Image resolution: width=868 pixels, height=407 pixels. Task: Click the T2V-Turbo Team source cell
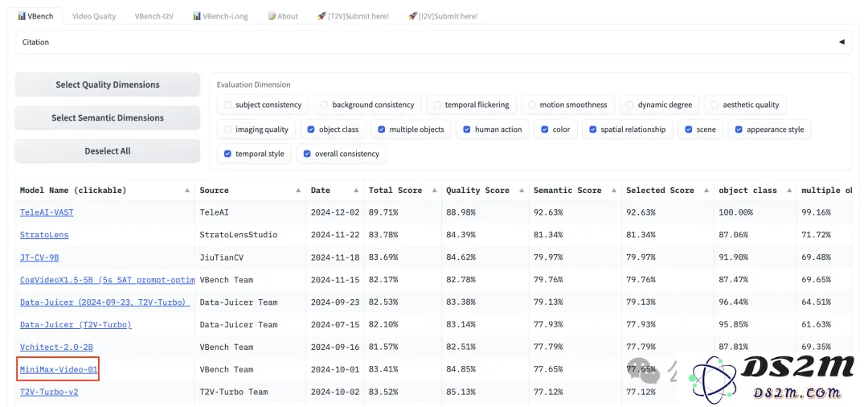tap(250, 392)
